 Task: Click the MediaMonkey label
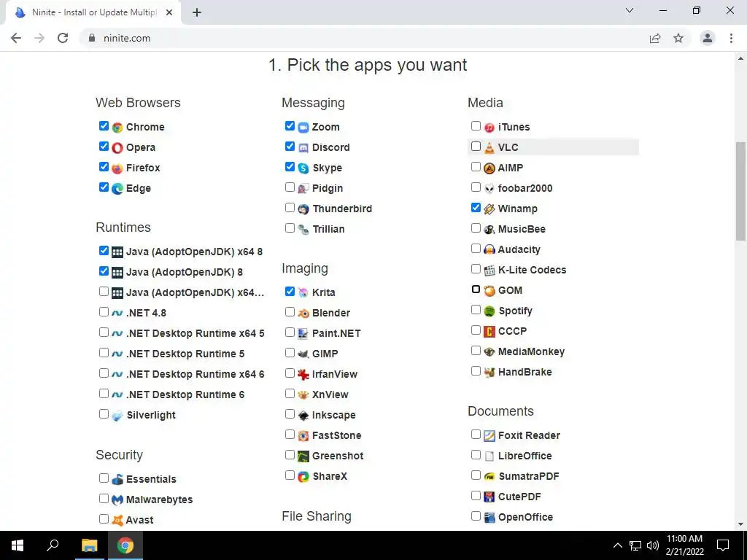pyautogui.click(x=531, y=351)
